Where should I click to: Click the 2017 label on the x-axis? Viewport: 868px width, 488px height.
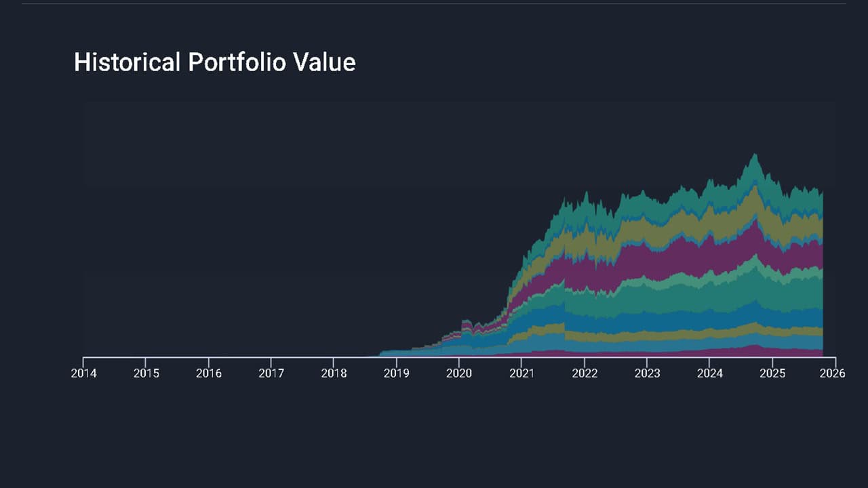click(x=271, y=373)
